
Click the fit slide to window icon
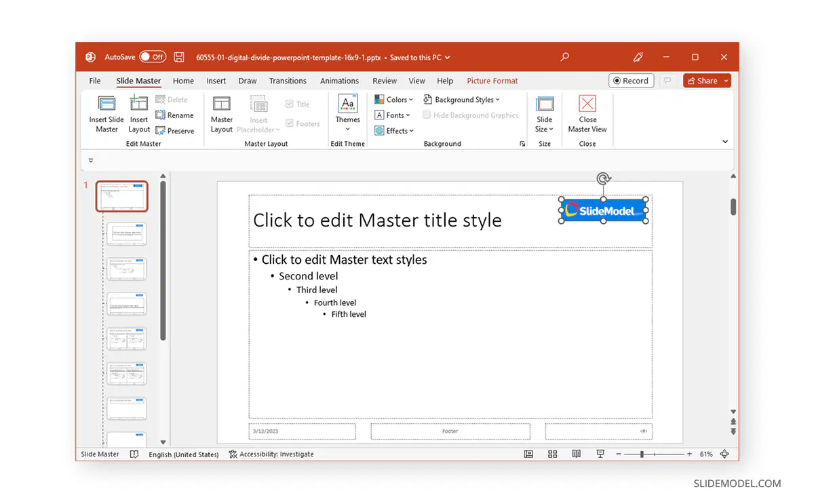(724, 454)
